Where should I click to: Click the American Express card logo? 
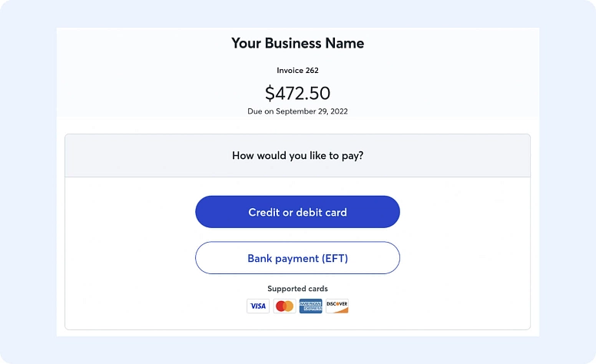pyautogui.click(x=310, y=306)
